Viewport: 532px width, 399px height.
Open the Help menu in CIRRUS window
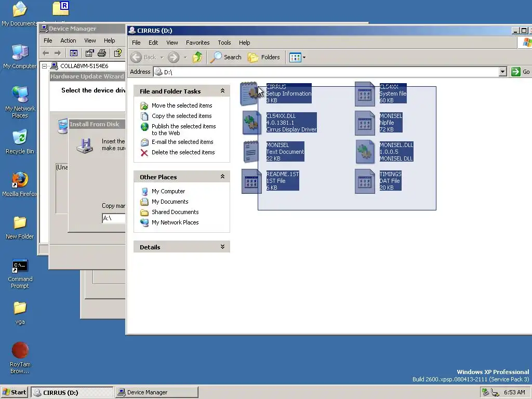(244, 43)
